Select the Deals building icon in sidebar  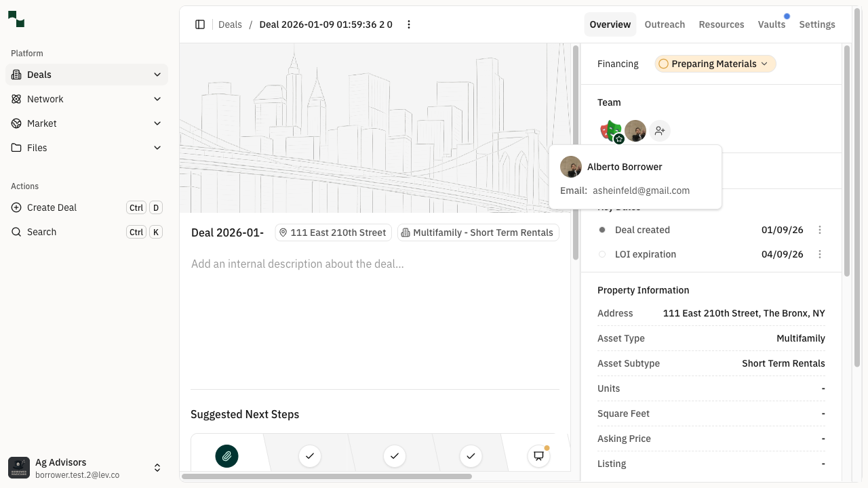[x=15, y=75]
